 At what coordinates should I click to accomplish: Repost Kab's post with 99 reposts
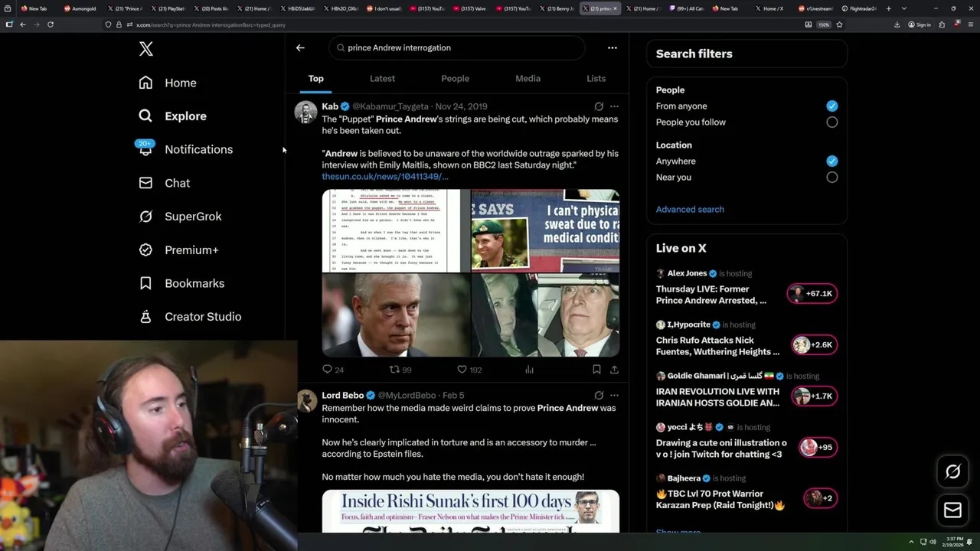point(400,370)
